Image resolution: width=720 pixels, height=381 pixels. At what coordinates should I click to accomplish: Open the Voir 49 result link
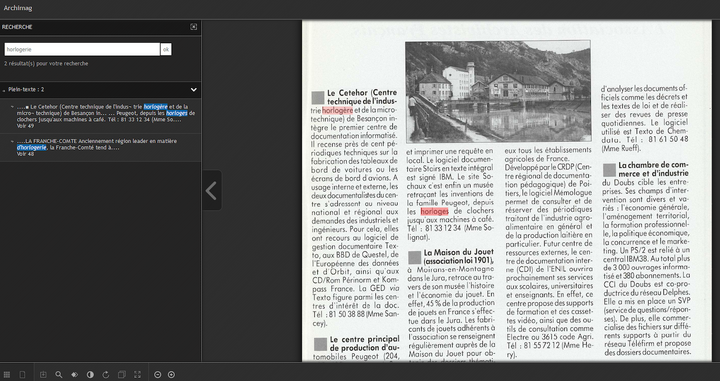tap(25, 125)
